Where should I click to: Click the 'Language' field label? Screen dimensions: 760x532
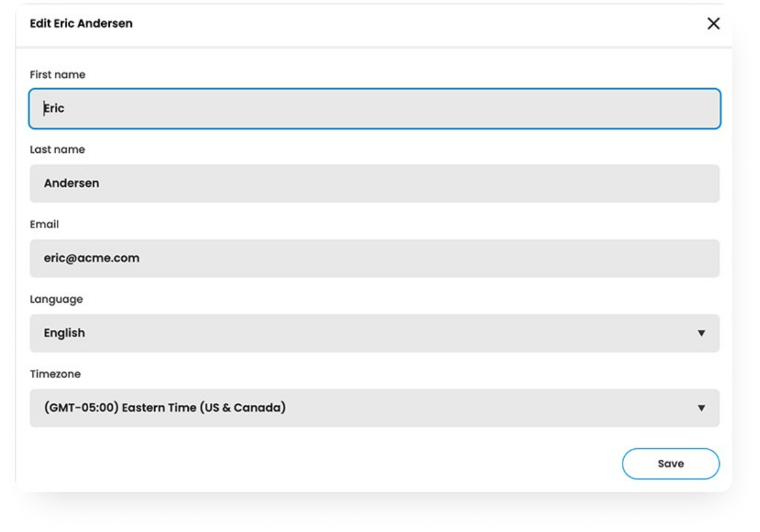click(x=56, y=300)
